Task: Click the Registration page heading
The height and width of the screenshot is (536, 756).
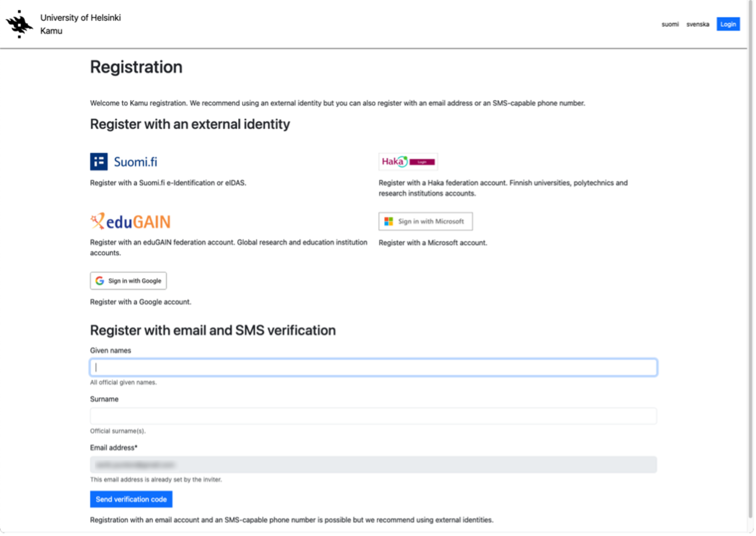Action: 136,67
